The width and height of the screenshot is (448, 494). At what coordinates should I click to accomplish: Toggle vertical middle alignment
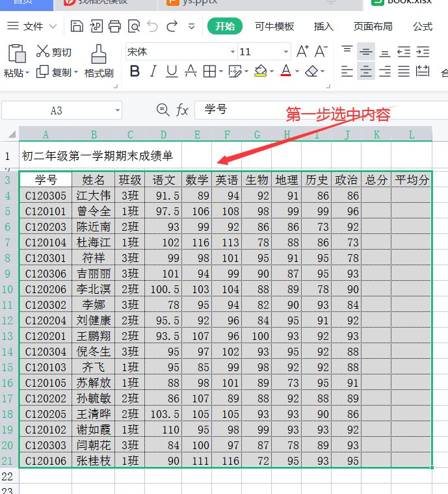point(366,51)
